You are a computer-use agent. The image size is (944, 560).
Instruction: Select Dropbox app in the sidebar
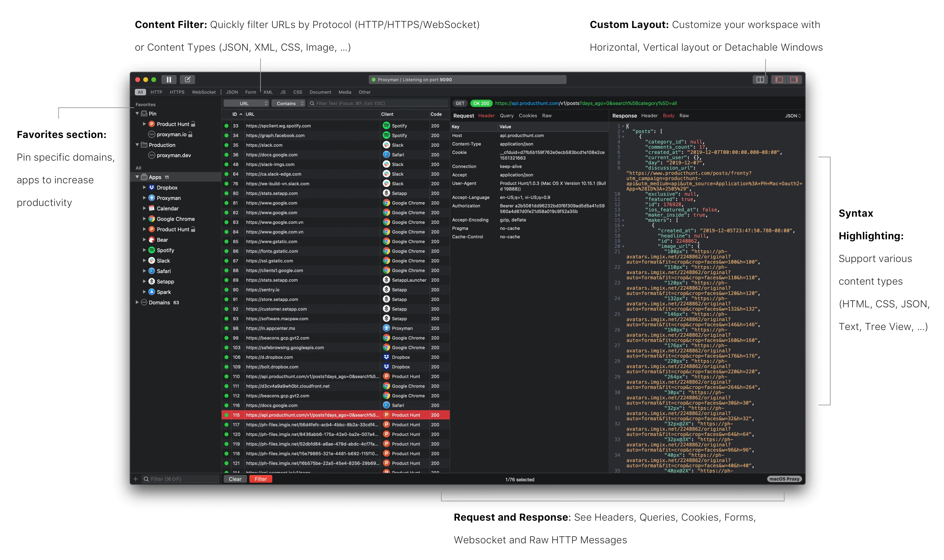pyautogui.click(x=167, y=188)
